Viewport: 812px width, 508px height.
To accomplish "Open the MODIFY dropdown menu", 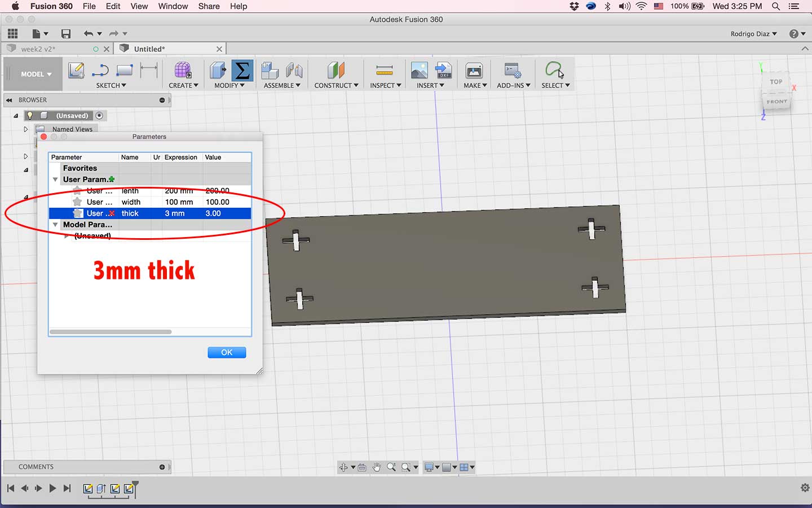I will (230, 85).
